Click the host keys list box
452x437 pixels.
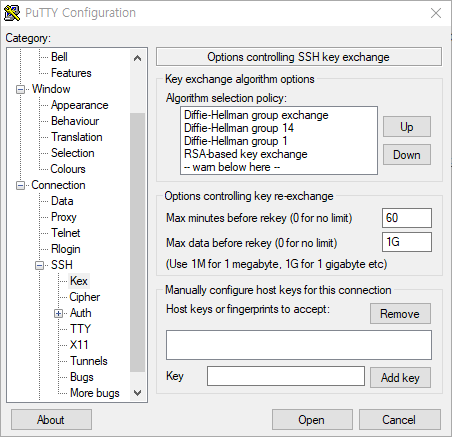click(x=299, y=345)
